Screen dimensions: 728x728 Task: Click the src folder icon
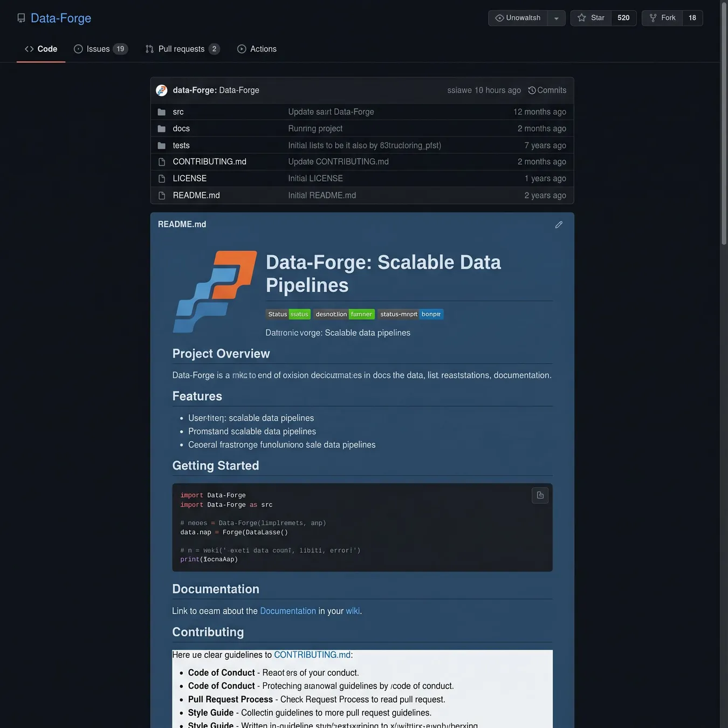point(161,112)
